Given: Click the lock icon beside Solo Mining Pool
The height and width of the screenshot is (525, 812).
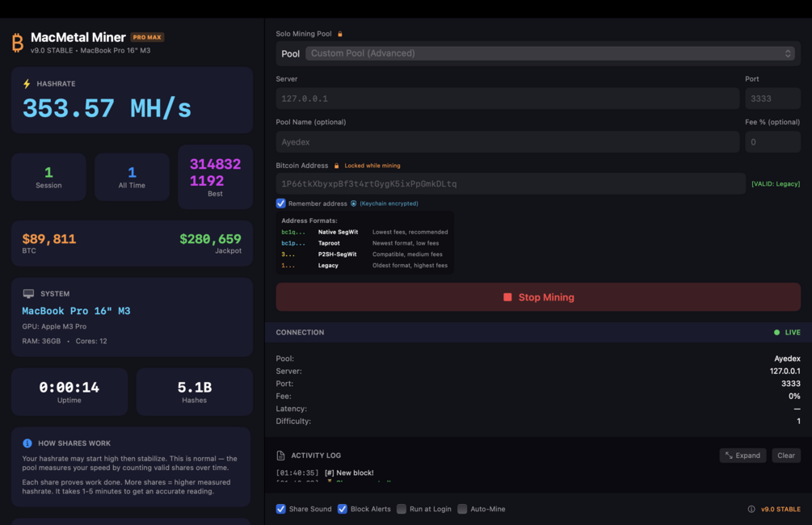Looking at the screenshot, I should 340,34.
